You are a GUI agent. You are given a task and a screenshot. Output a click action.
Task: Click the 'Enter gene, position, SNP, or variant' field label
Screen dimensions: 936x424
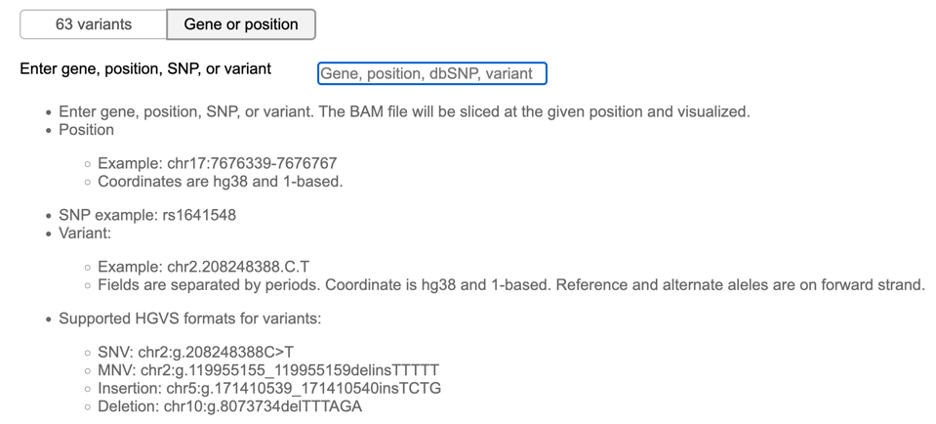(x=145, y=70)
